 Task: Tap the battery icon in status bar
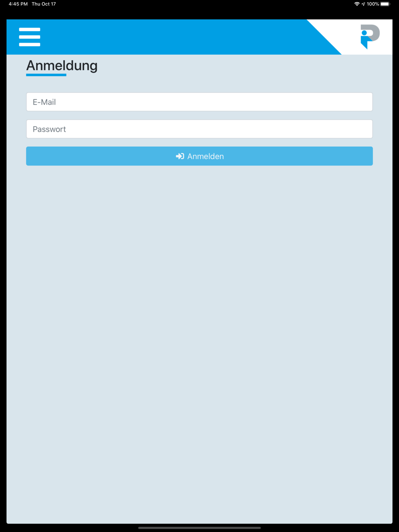[385, 4]
